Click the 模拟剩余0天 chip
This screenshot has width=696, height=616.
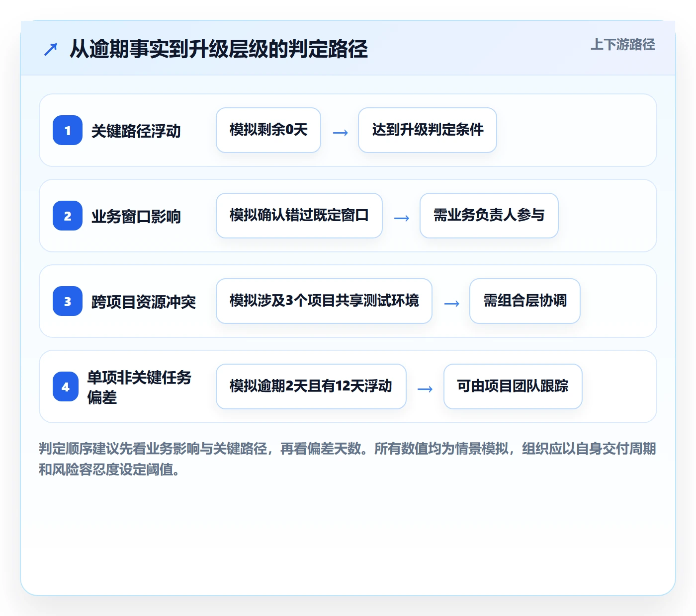click(268, 130)
